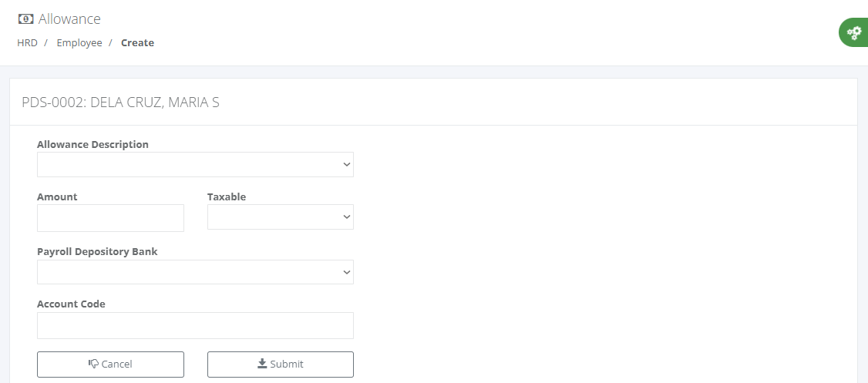The image size is (868, 383).
Task: Click the Payroll Depository Bank label
Action: [x=97, y=251]
